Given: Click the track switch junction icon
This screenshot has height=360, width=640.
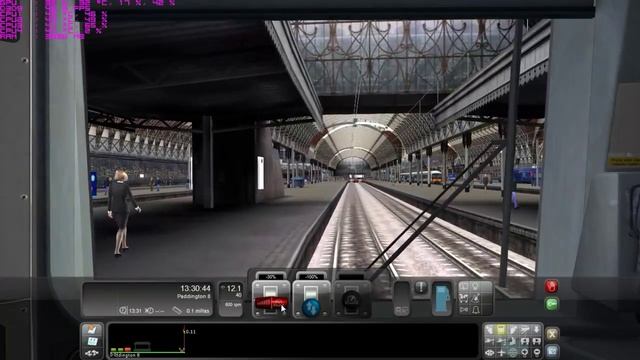Looking at the screenshot, I should [524, 329].
